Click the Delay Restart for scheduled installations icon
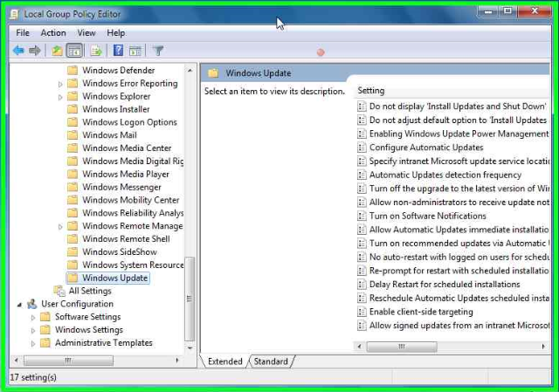This screenshot has height=392, width=559. click(x=362, y=284)
